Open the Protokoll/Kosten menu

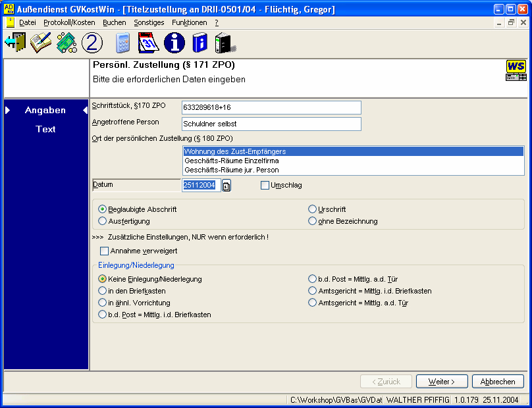click(69, 22)
